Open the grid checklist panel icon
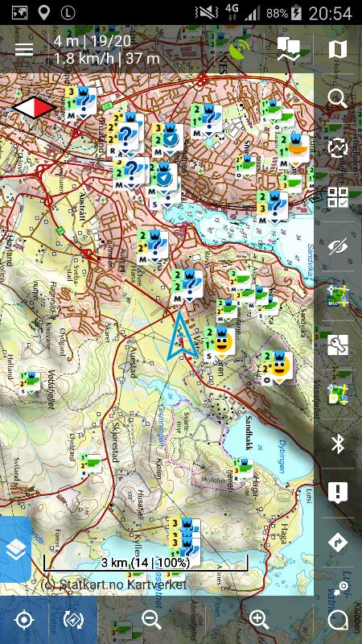 click(338, 197)
